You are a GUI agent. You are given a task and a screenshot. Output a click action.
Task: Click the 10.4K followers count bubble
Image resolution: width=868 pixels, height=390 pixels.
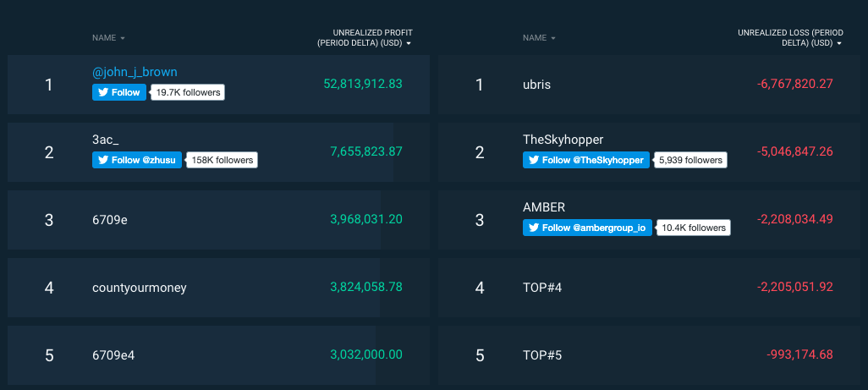click(x=694, y=228)
